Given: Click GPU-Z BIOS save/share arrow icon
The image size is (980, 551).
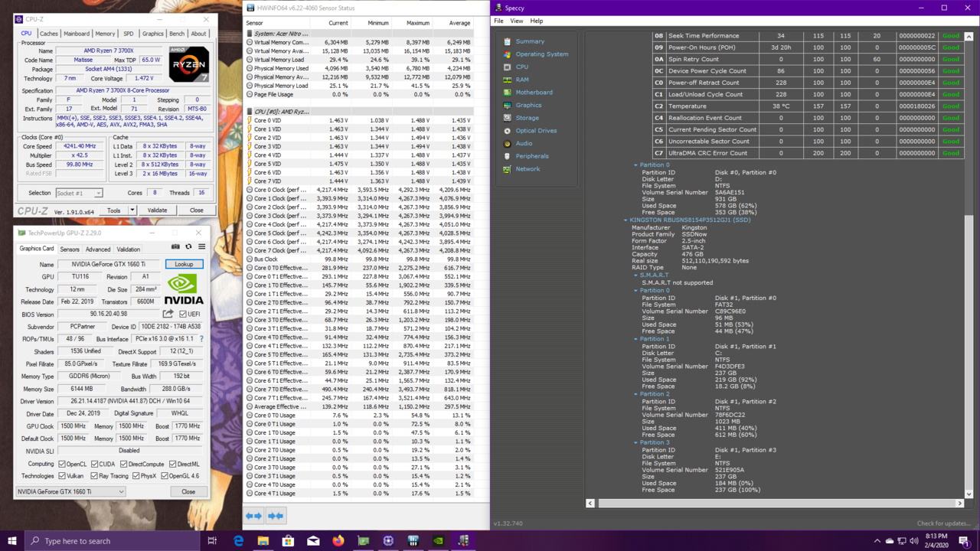Looking at the screenshot, I should [168, 314].
